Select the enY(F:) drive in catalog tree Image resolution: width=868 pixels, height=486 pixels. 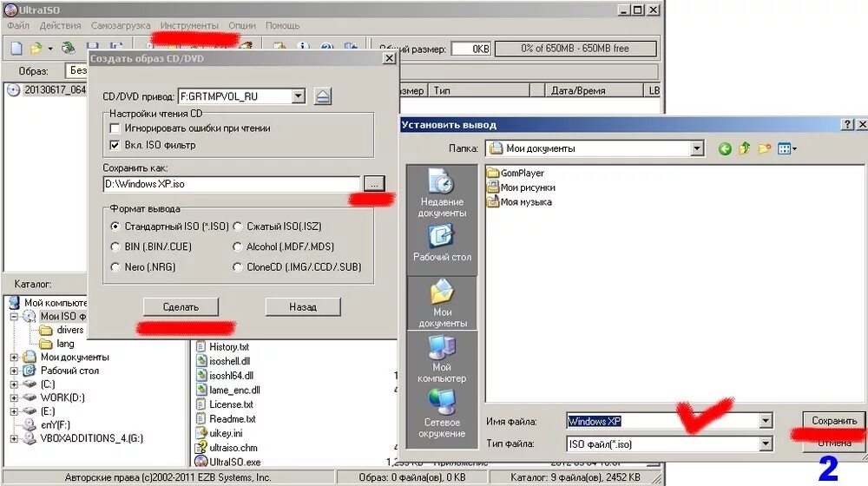click(x=47, y=425)
